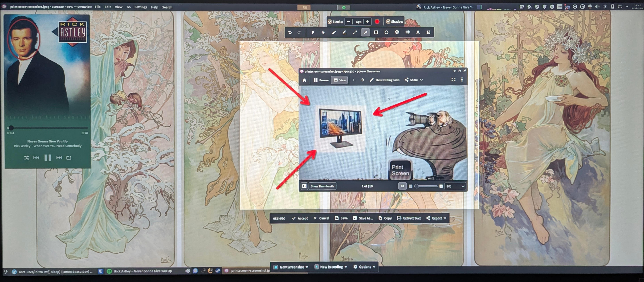
Task: Expand the Options dropdown
Action: [364, 267]
